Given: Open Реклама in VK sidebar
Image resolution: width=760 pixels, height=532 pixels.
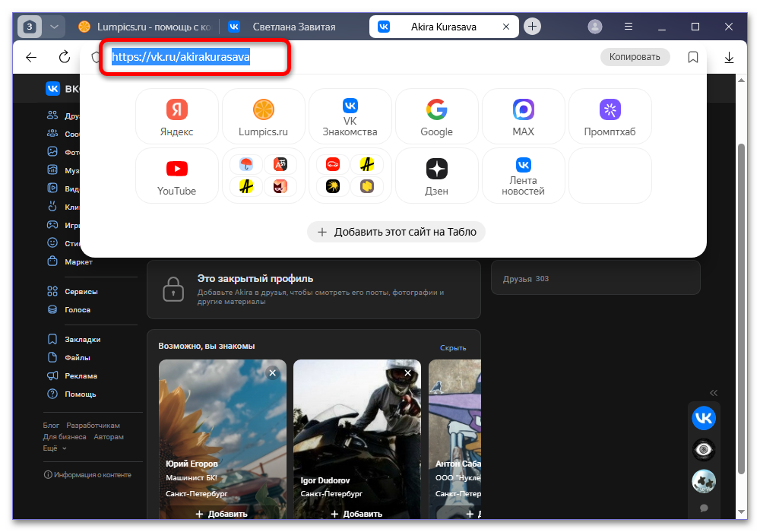Looking at the screenshot, I should 81,376.
